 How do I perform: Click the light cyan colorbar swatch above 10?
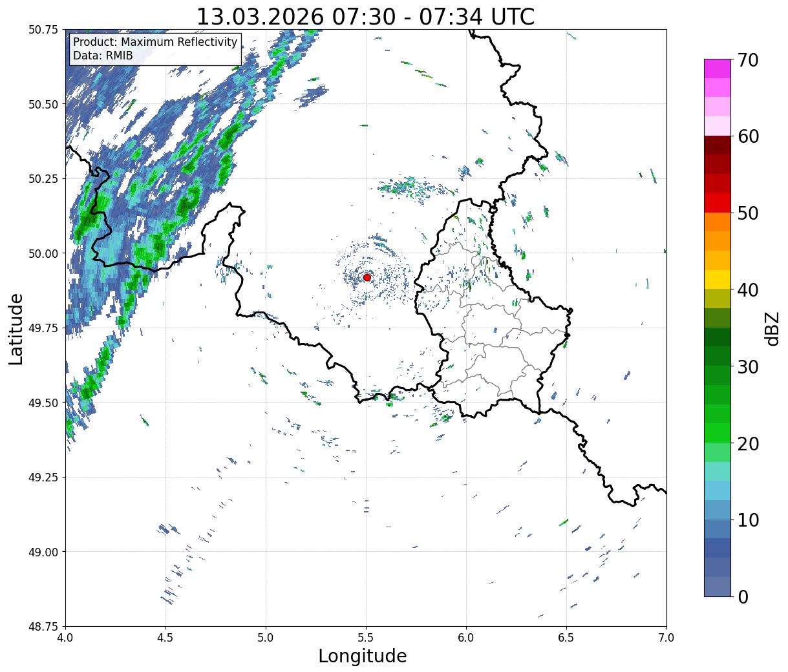(x=718, y=490)
